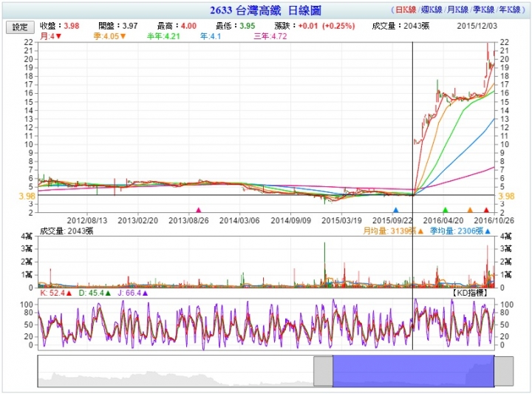The width and height of the screenshot is (532, 394).
Task: Click the orange 3.98 price tag on left axis
Action: click(27, 196)
